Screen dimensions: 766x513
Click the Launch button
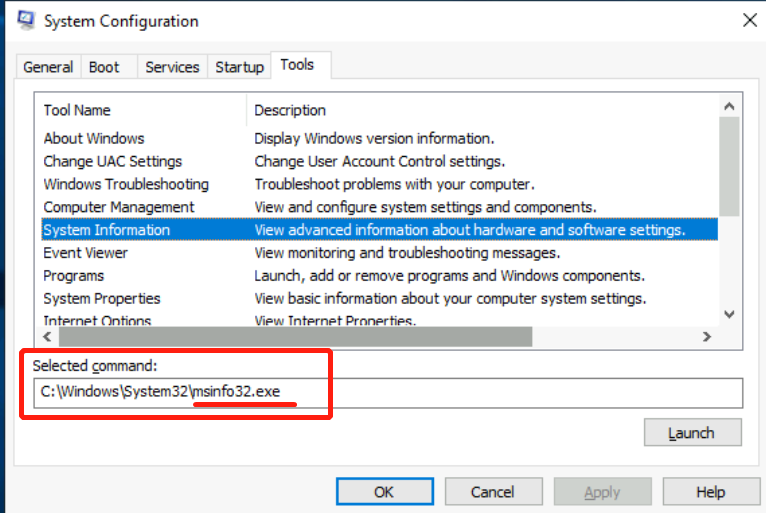(x=692, y=433)
